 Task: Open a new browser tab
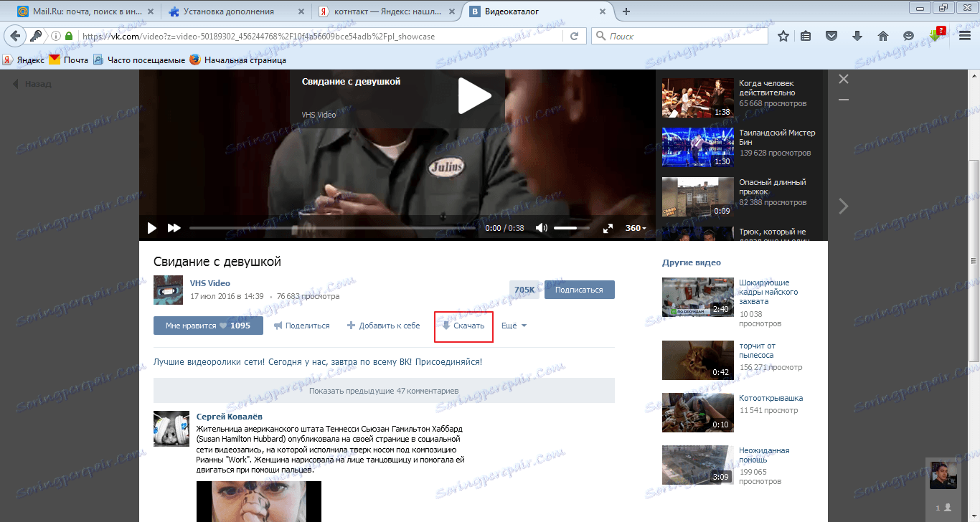tap(626, 11)
